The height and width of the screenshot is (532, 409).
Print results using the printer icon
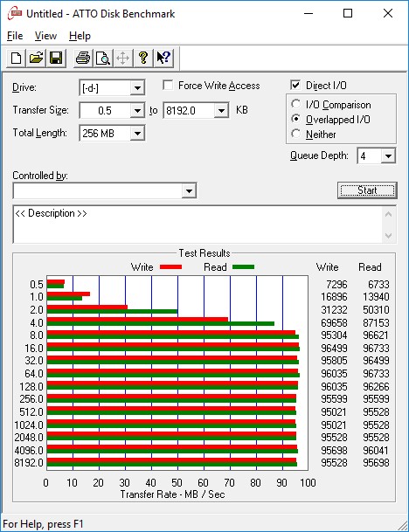point(83,58)
